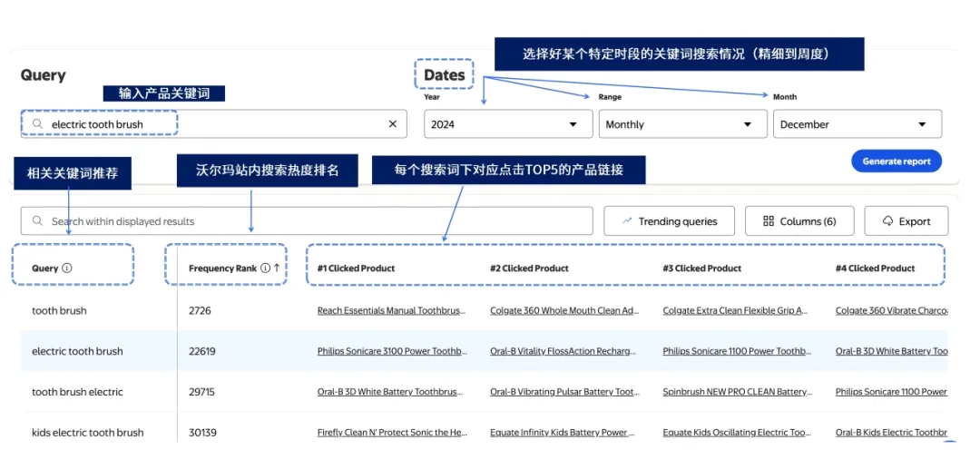Open the Columns (6) selector
Viewport: 980px width, 459px height.
799,221
